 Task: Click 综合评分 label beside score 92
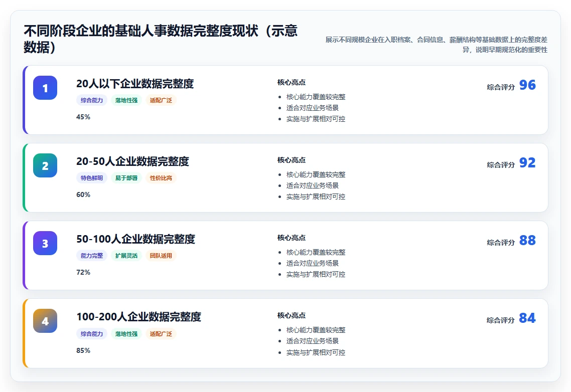[501, 165]
